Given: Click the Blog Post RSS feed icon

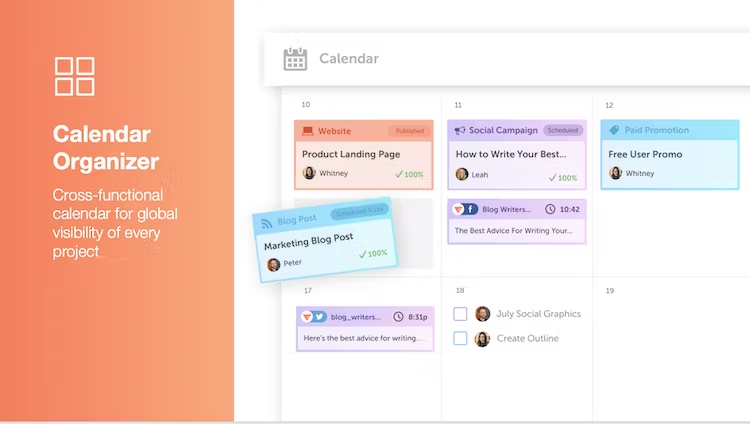Looking at the screenshot, I should click(x=267, y=223).
